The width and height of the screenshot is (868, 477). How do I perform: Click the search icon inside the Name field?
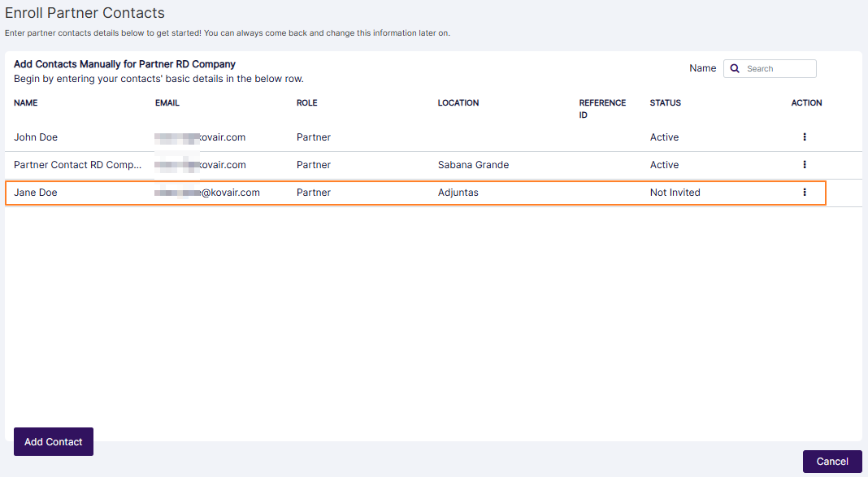click(x=735, y=68)
